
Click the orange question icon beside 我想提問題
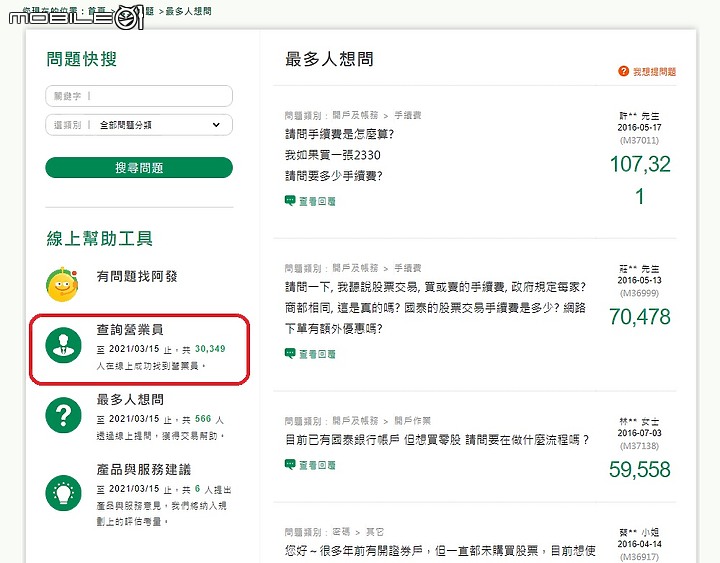pyautogui.click(x=623, y=71)
